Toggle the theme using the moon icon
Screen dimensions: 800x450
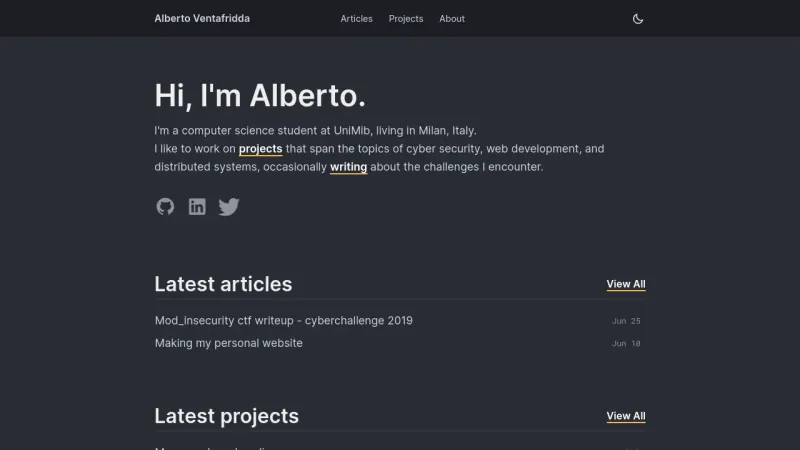click(638, 18)
